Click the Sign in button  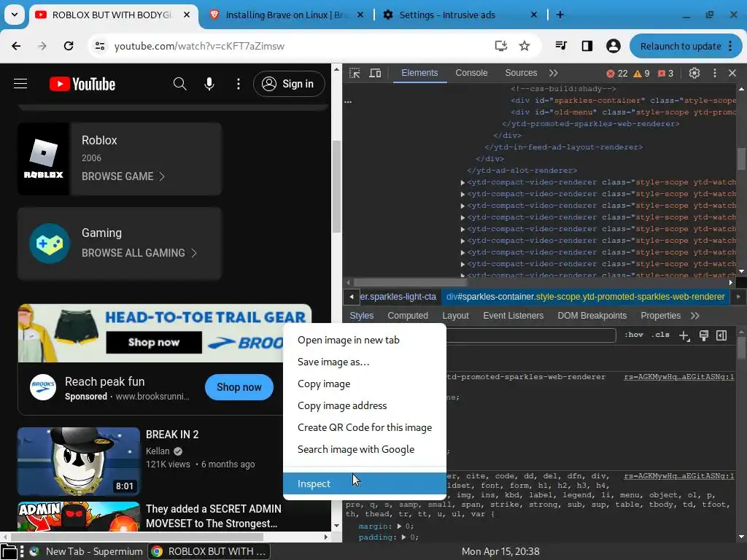tap(289, 84)
